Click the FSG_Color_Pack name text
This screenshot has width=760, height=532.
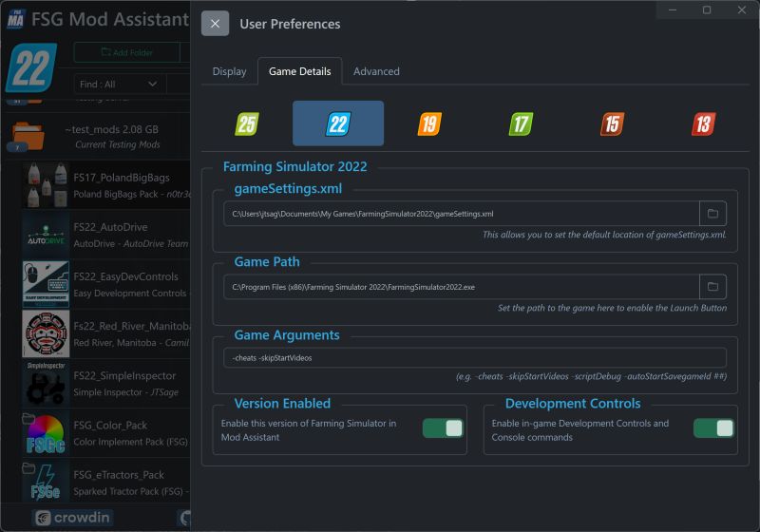point(110,425)
